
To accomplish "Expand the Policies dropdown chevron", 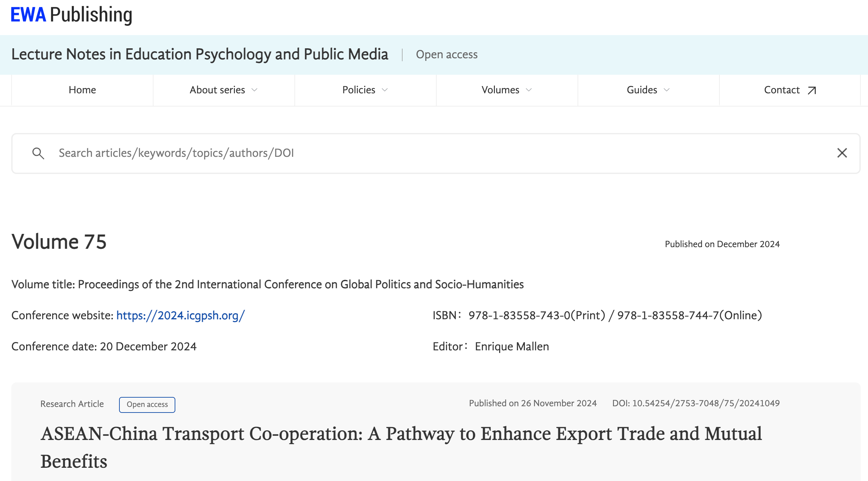I will (385, 90).
